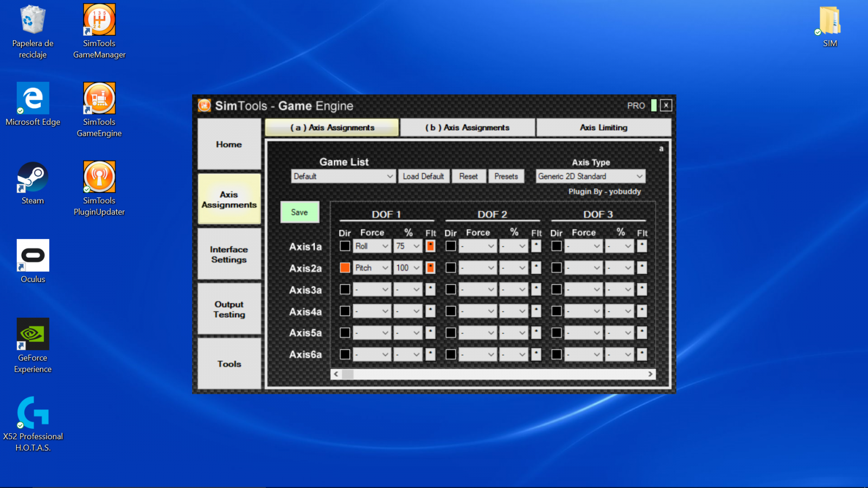Click the horizontal scrollbar right arrow
This screenshot has height=488, width=868.
click(x=650, y=374)
